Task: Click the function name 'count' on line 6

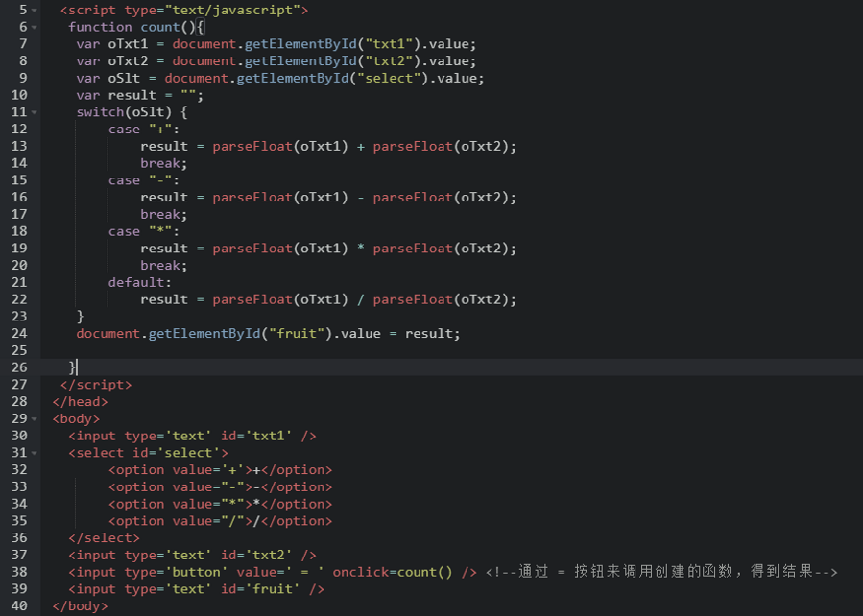Action: tap(160, 27)
